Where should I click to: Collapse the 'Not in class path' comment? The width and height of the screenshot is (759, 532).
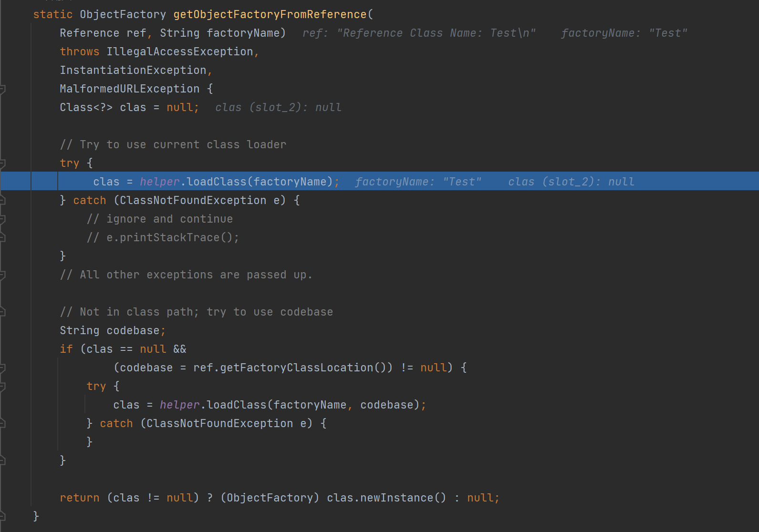tap(2, 312)
